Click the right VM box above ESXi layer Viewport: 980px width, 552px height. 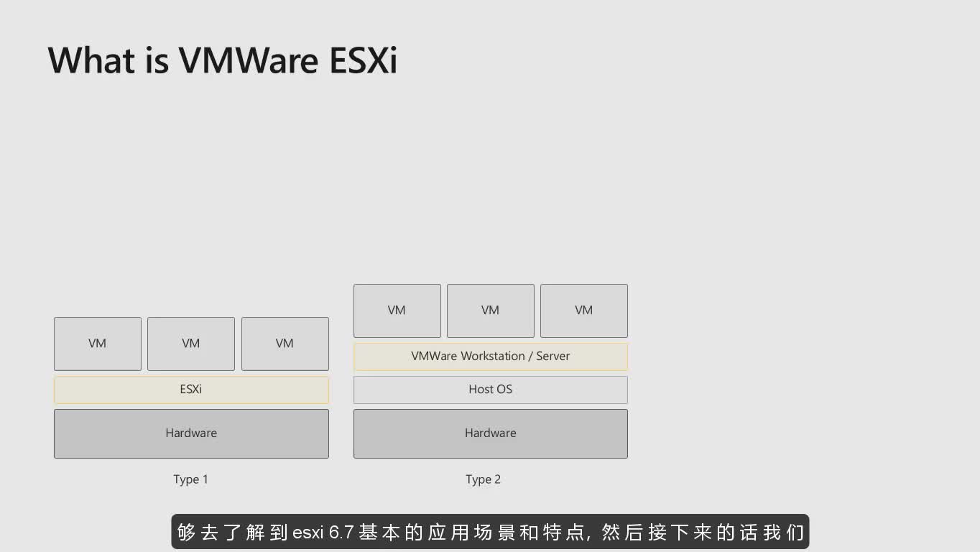[285, 344]
